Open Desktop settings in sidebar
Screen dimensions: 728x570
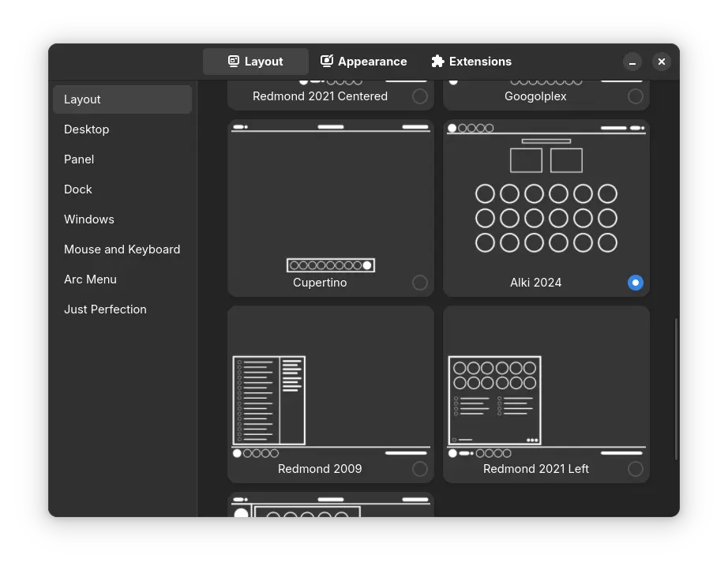coord(122,129)
